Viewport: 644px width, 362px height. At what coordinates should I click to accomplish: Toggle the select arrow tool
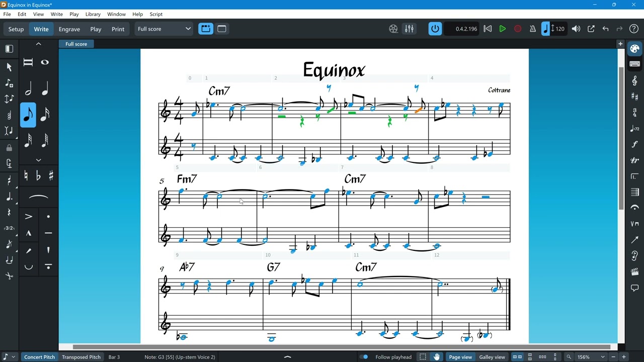9,67
